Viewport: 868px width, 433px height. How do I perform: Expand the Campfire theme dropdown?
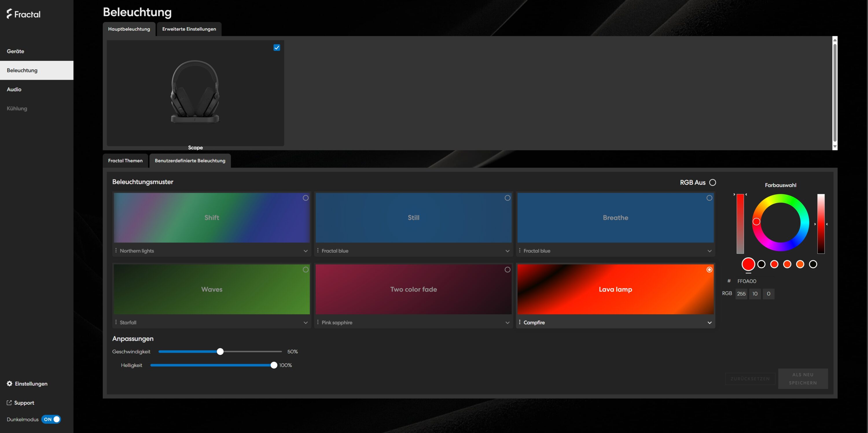(x=709, y=322)
